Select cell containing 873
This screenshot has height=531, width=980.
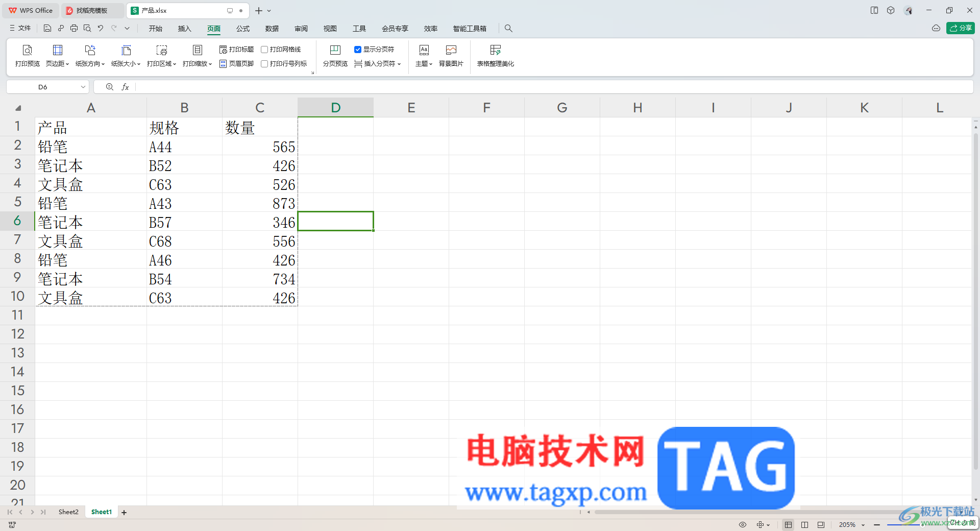260,203
